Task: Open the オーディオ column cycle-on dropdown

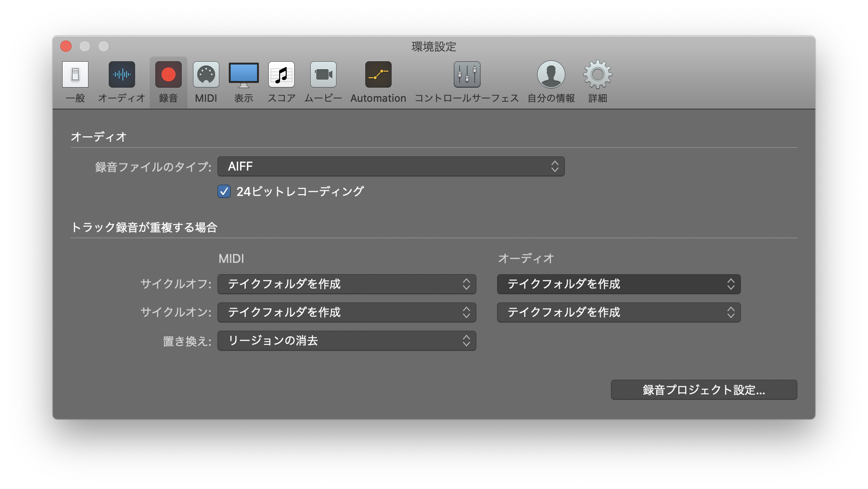Action: point(619,312)
